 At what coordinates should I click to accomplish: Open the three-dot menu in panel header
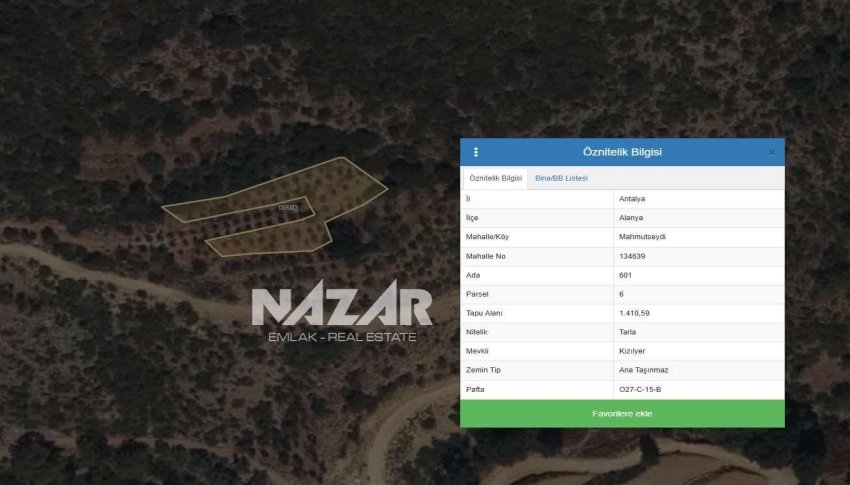pos(476,152)
